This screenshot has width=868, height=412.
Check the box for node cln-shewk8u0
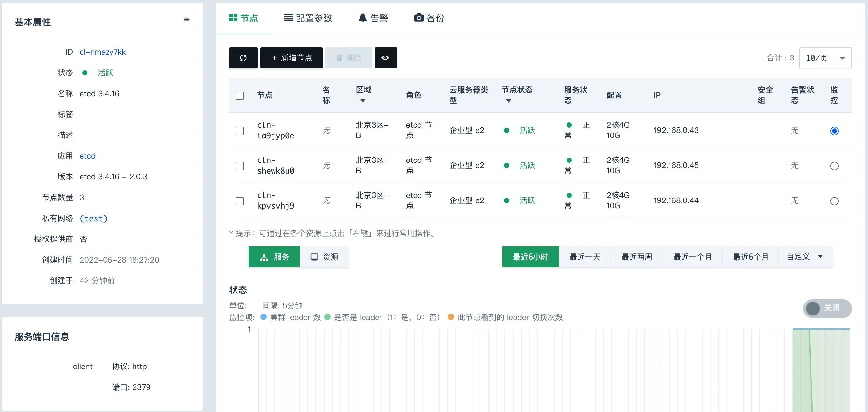click(239, 166)
